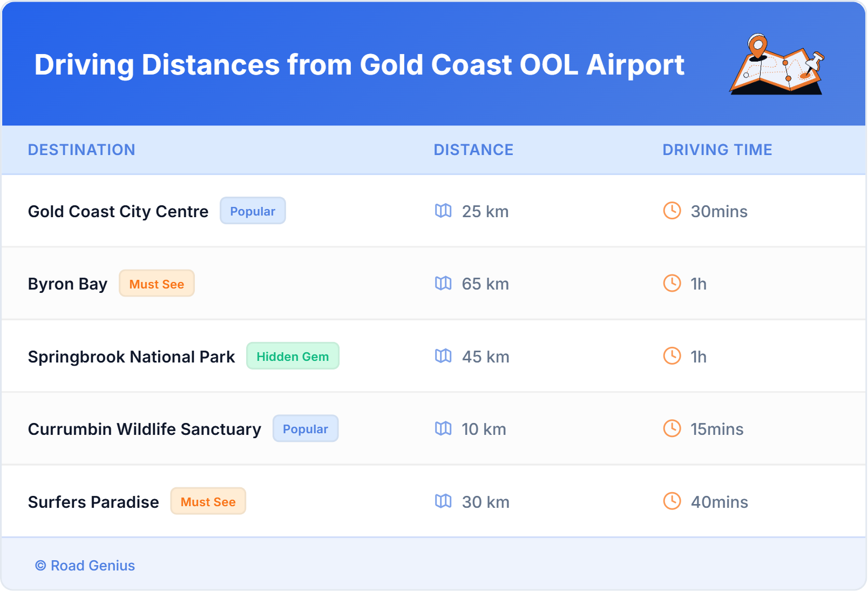Click map icon beside 30 km
Viewport: 868px width, 591px height.
pos(443,501)
